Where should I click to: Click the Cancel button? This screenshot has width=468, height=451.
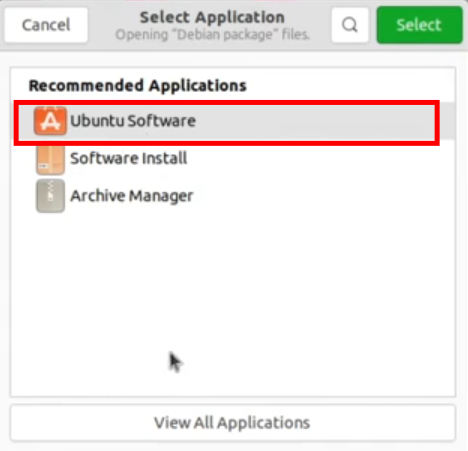click(x=46, y=25)
